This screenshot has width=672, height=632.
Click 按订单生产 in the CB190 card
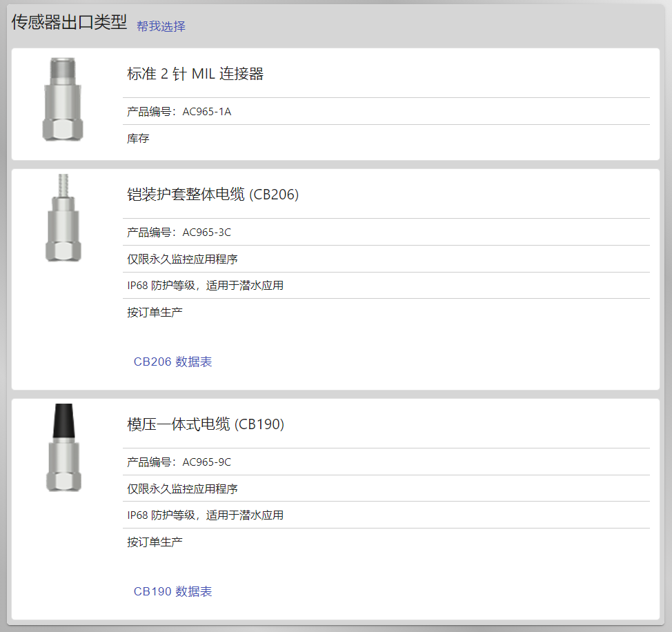click(155, 542)
